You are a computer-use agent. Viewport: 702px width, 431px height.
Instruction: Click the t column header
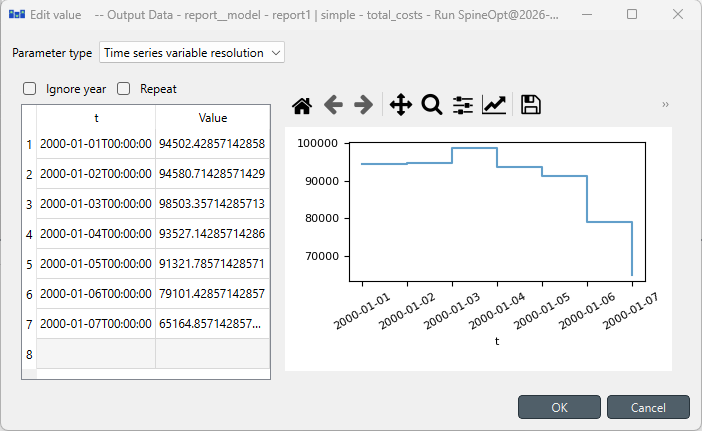[x=95, y=118]
